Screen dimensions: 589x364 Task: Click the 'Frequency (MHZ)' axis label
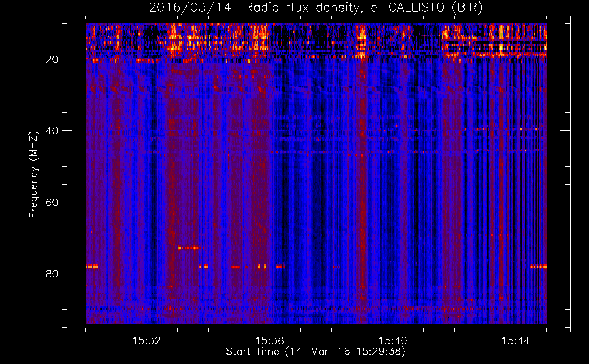[33, 175]
